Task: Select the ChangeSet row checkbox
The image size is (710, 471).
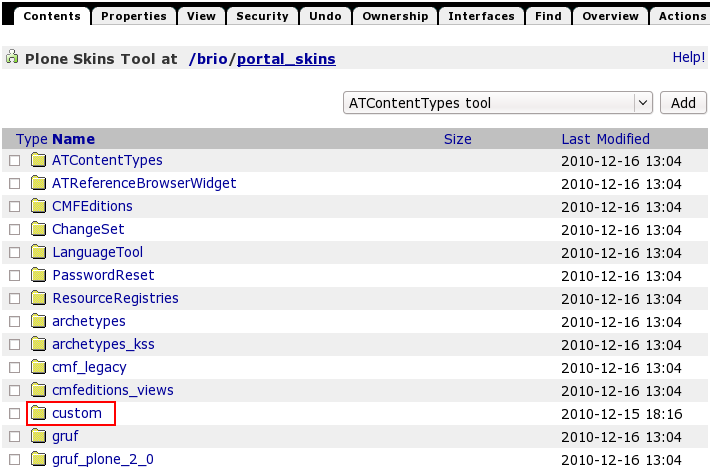Action: pos(14,230)
